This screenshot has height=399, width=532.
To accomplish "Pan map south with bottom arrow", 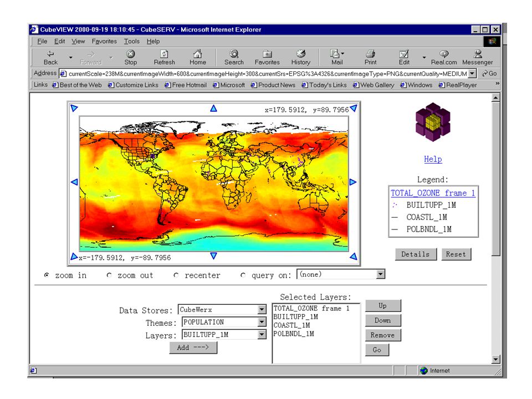I will tap(213, 255).
